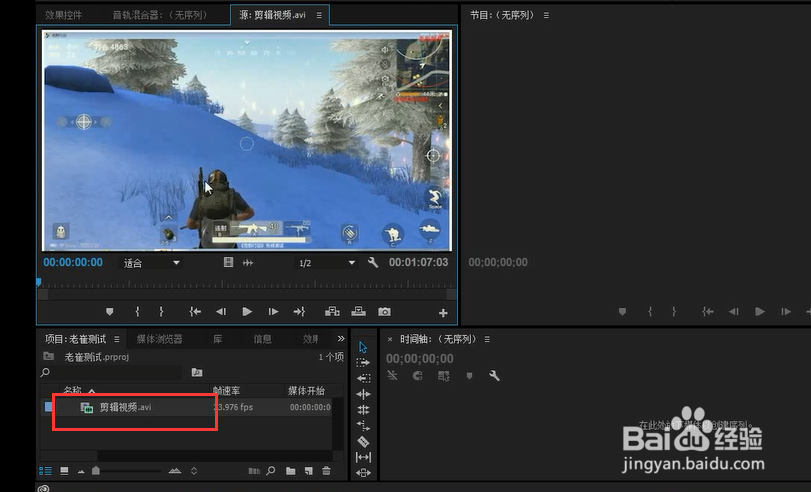Click the Insert edit button
Image resolution: width=811 pixels, height=492 pixels.
(332, 311)
